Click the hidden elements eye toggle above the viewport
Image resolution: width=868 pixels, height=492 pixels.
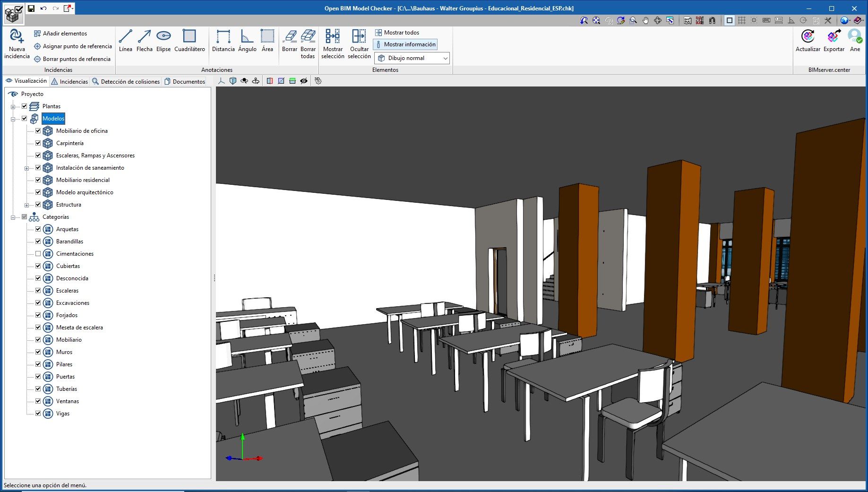click(304, 81)
